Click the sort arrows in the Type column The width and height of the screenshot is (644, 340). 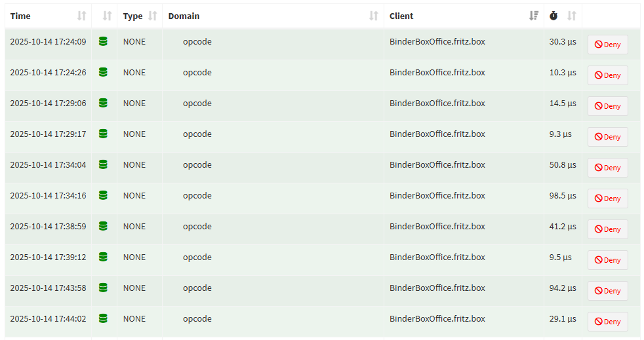152,16
